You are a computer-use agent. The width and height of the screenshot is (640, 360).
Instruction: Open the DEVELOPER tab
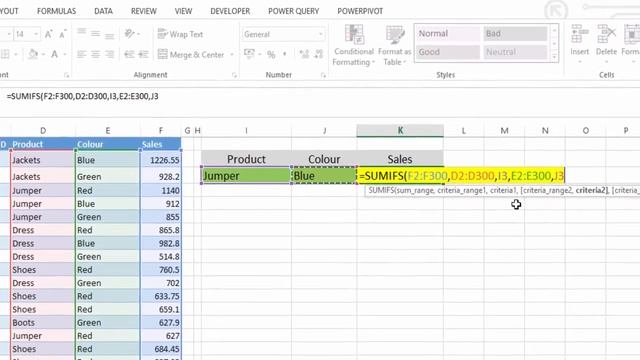[230, 11]
